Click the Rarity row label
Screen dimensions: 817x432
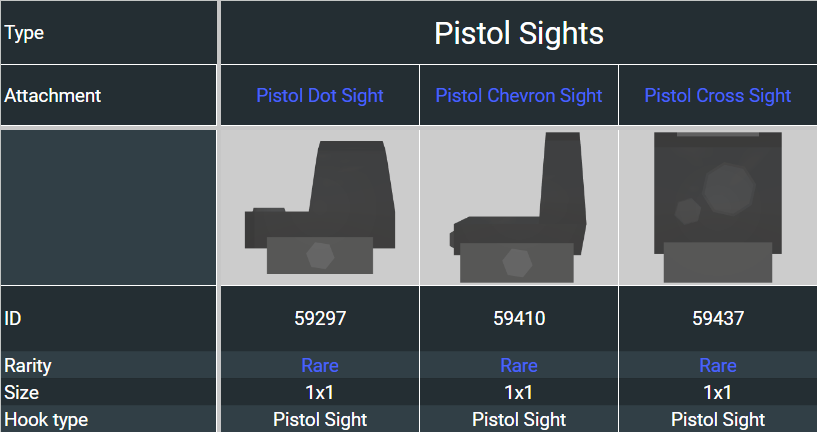click(x=28, y=366)
